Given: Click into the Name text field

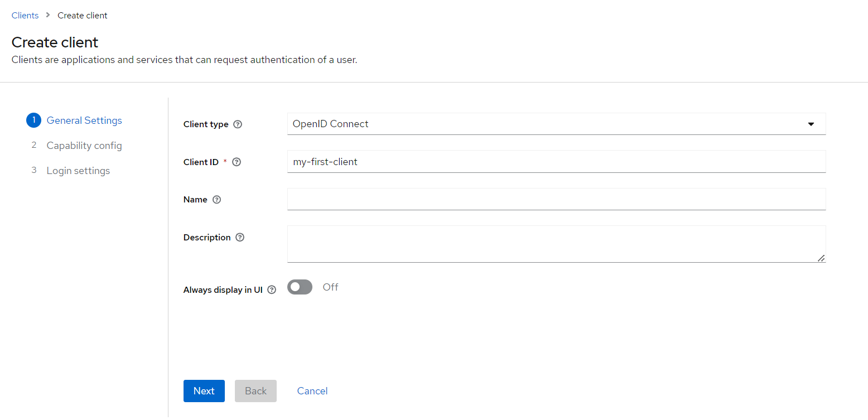Looking at the screenshot, I should [x=556, y=199].
